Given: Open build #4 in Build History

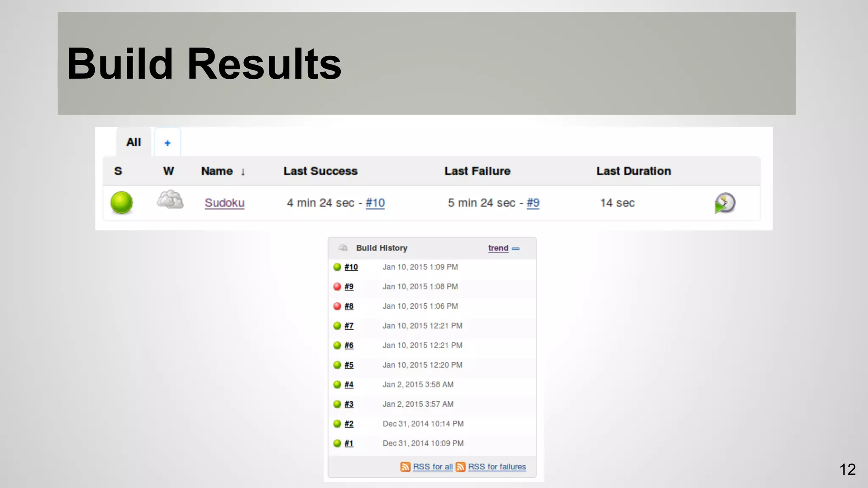Looking at the screenshot, I should (x=349, y=384).
